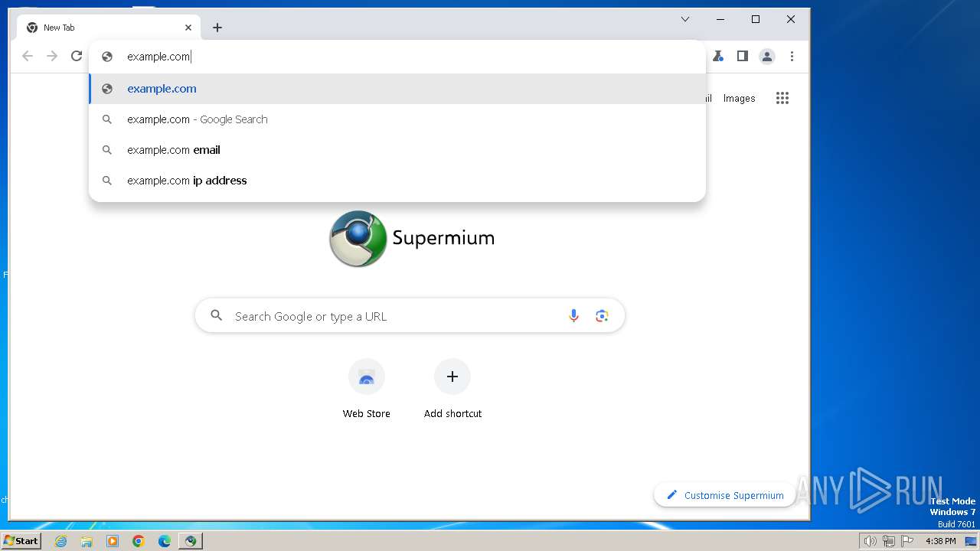Open the volume speaker tray icon
Screen dimensions: 980x551
(x=870, y=541)
